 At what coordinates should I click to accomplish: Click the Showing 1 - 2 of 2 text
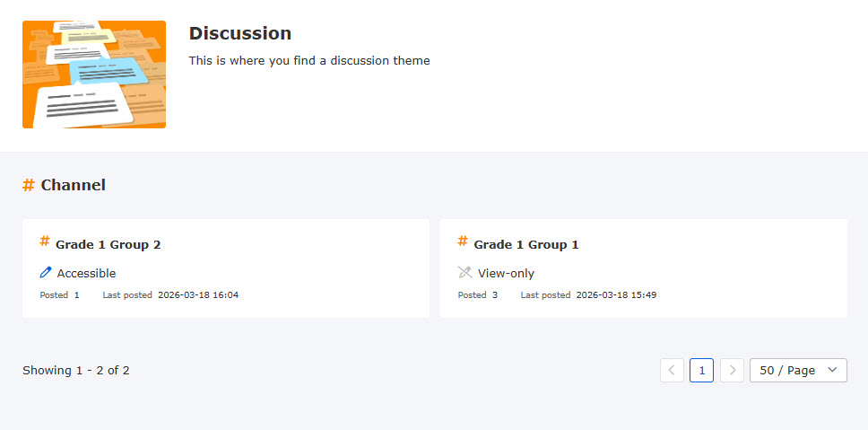tap(76, 370)
